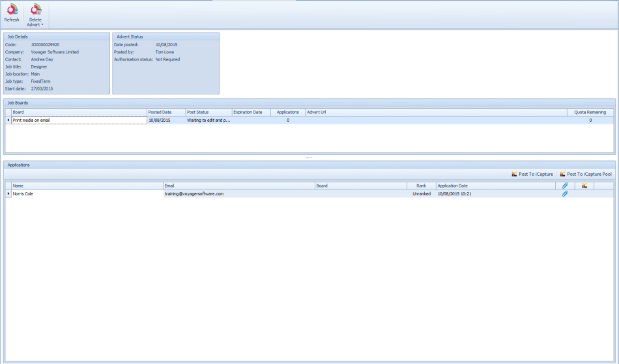Sort job boards by Posted Date column

(166, 112)
